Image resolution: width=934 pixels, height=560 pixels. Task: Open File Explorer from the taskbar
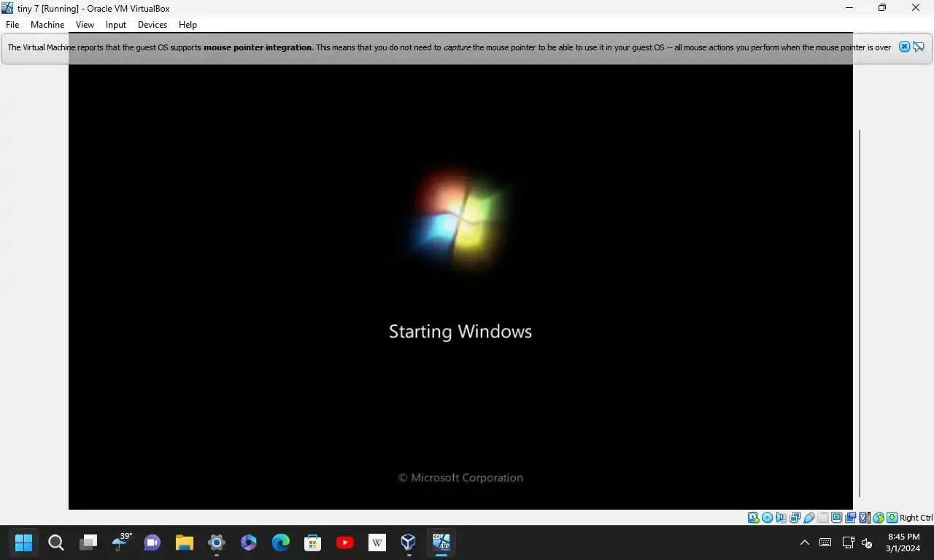(x=185, y=542)
